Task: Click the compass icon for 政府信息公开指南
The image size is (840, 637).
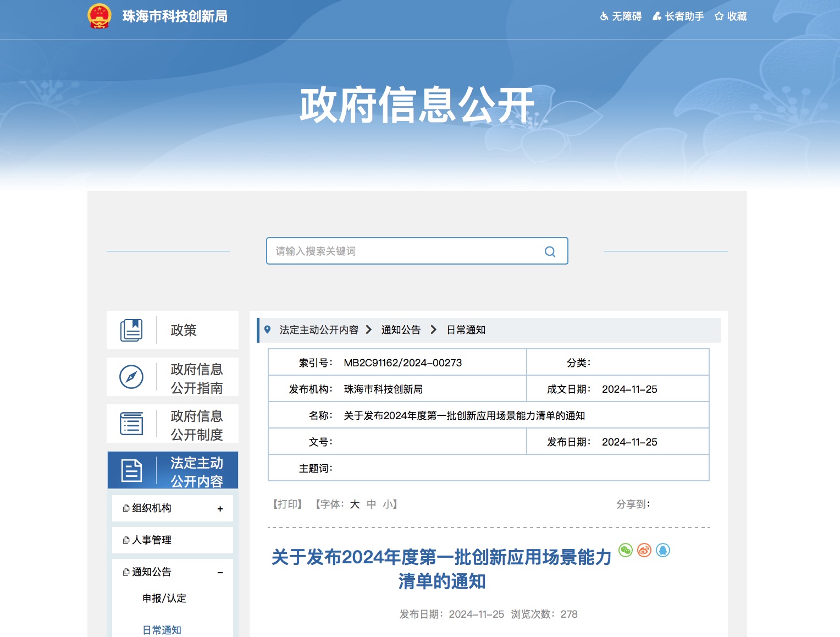Action: coord(131,377)
